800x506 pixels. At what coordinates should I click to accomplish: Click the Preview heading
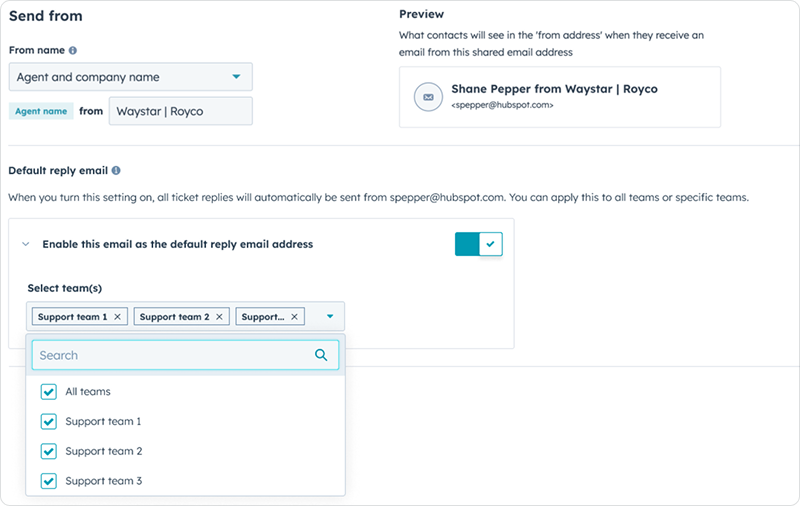(421, 14)
